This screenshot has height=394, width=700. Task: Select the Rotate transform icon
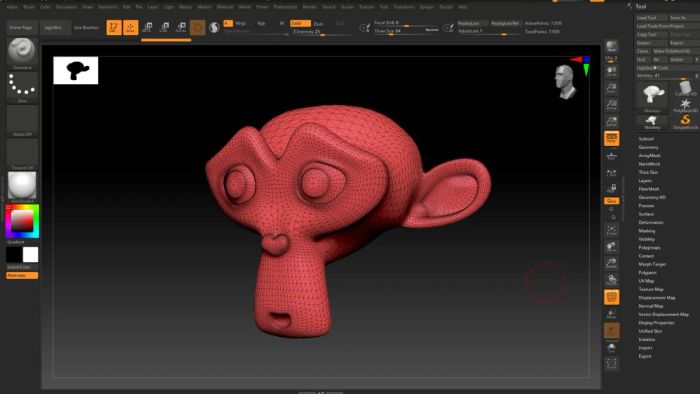tap(181, 27)
